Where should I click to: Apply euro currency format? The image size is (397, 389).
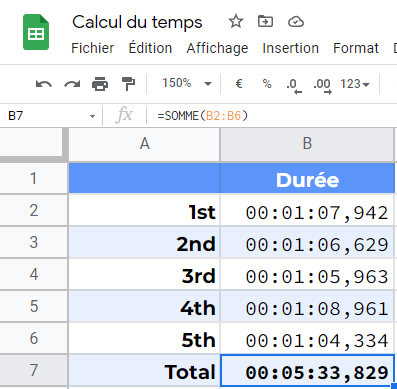pos(239,83)
